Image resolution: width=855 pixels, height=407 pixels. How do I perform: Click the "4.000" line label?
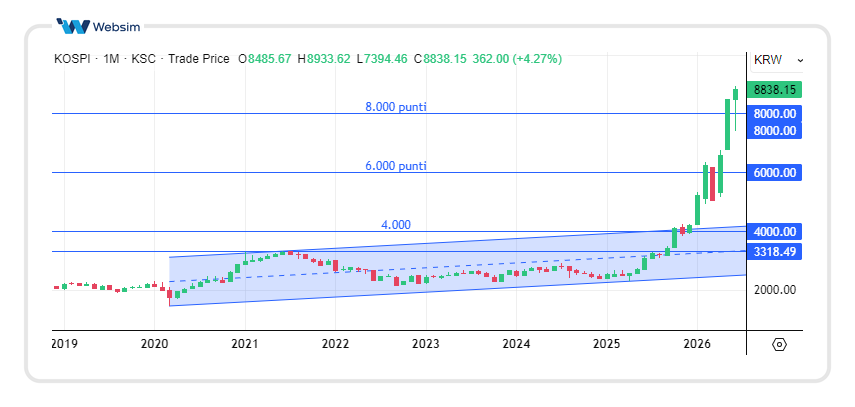396,225
